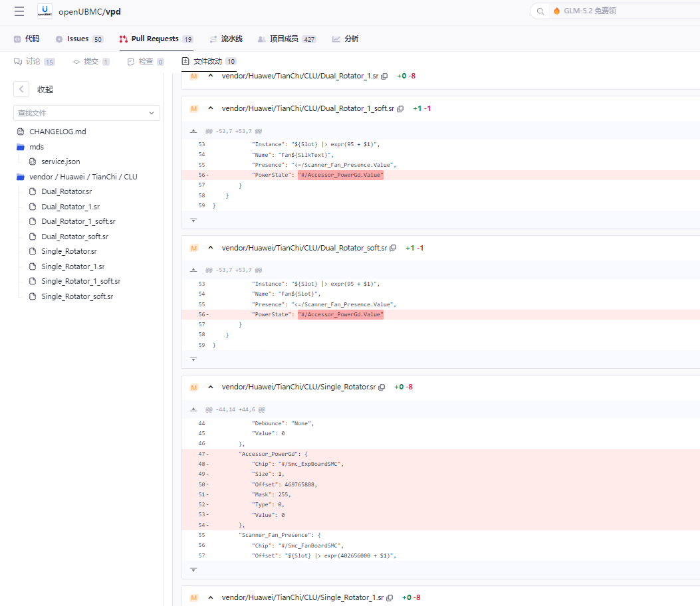The image size is (700, 606).
Task: Click the M badge of Dual_Rotator_1_soft.sr
Action: tap(193, 109)
